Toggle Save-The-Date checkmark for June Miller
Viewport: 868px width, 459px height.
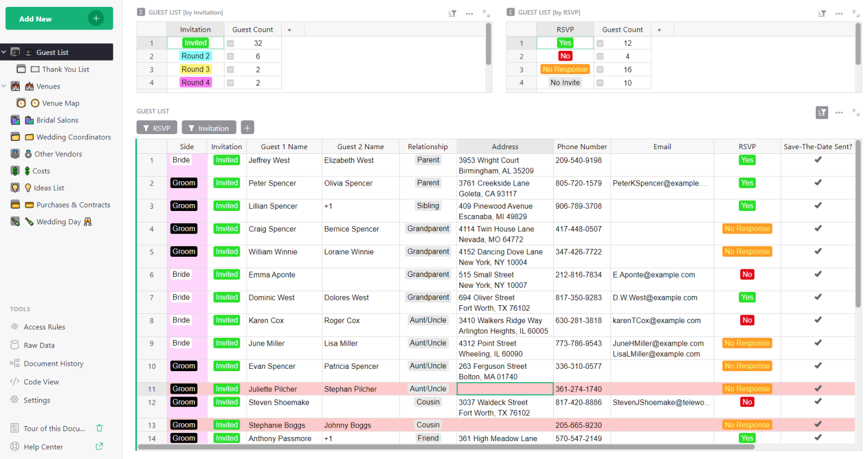818,343
